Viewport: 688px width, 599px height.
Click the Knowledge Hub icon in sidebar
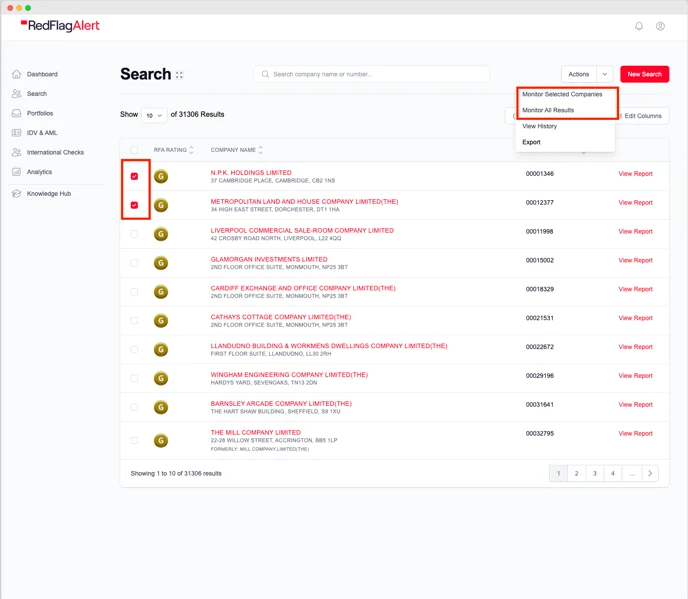click(x=17, y=194)
